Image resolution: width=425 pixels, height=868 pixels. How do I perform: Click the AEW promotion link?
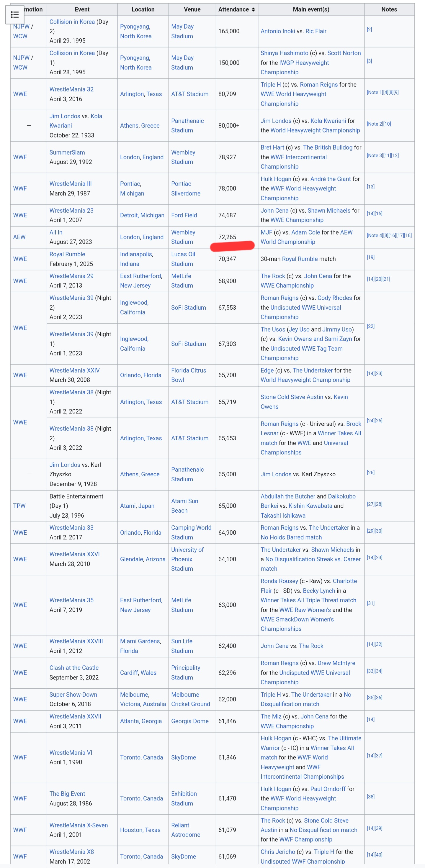pos(19,237)
